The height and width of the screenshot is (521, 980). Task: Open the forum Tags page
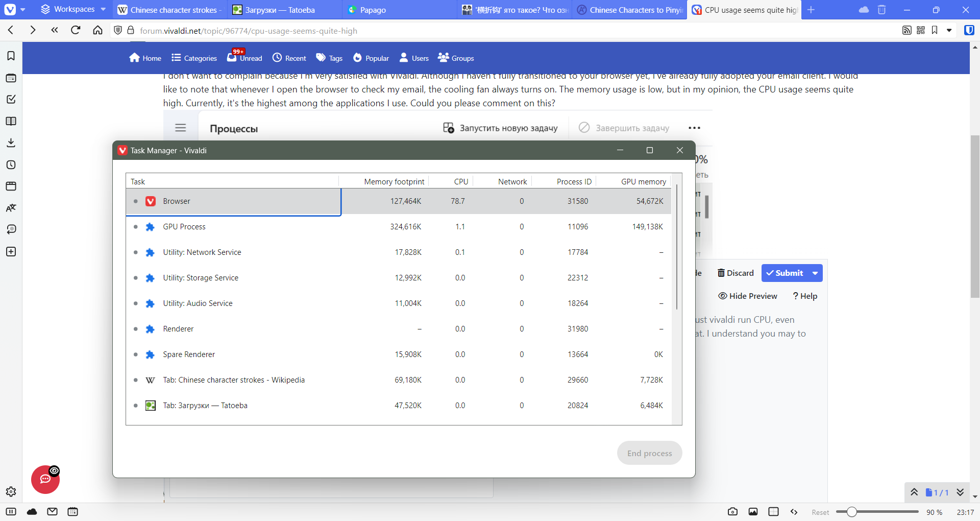[329, 58]
